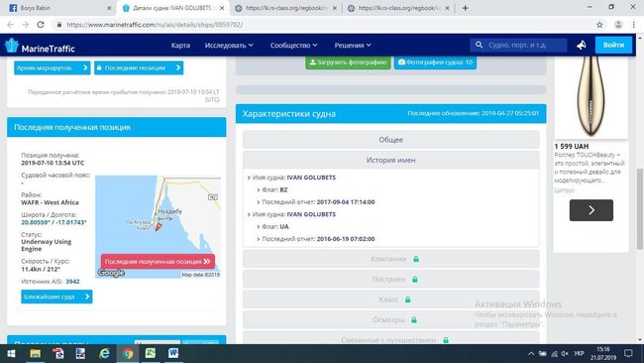Click the locked Компании section
This screenshot has height=363, width=644.
pos(390,259)
